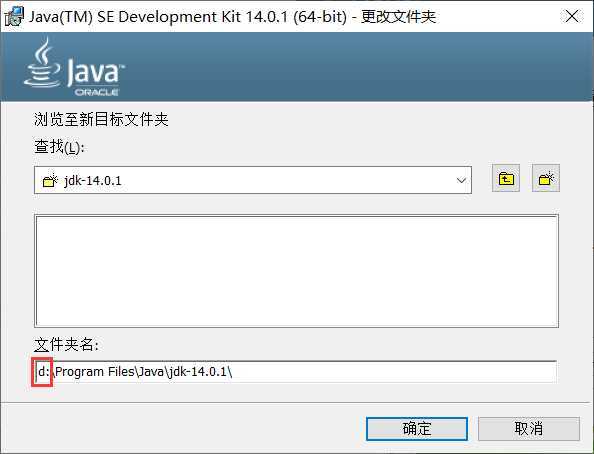
Task: Click the 文件夹名: label
Action: (66, 344)
